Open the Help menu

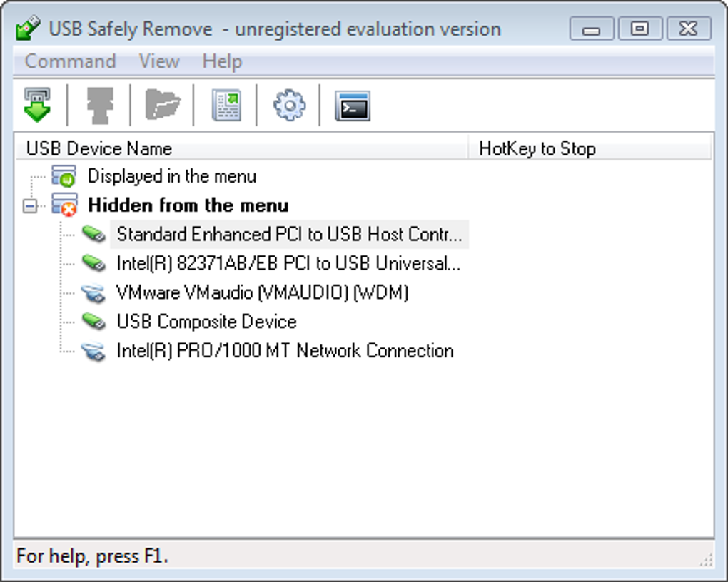222,62
